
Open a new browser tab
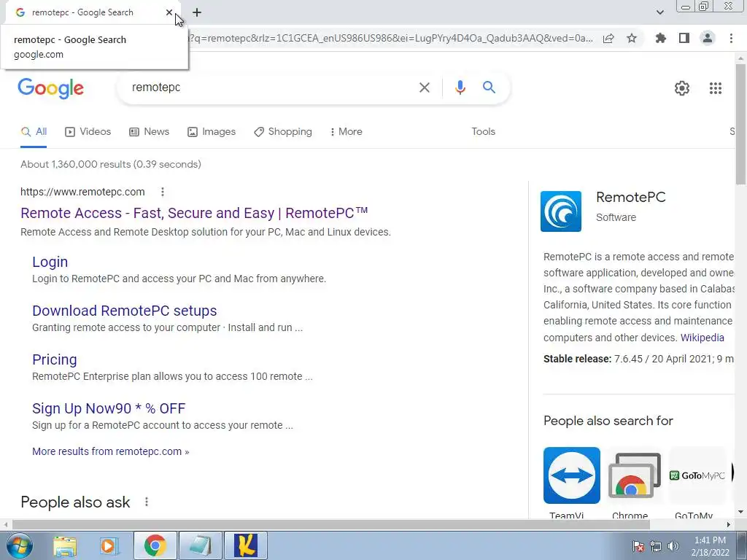coord(197,13)
